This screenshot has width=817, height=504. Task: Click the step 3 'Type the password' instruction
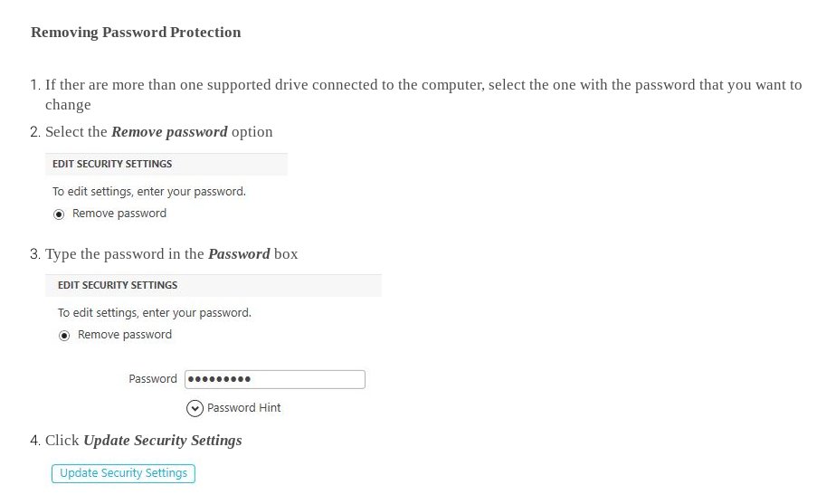[125, 254]
